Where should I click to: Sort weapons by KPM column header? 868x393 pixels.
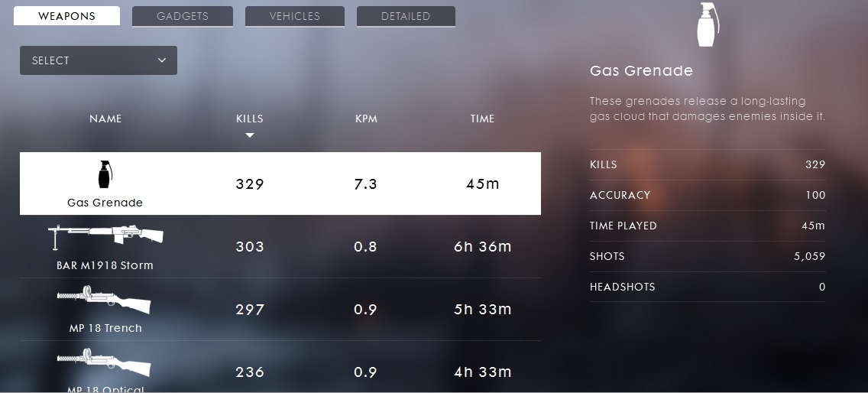point(366,119)
